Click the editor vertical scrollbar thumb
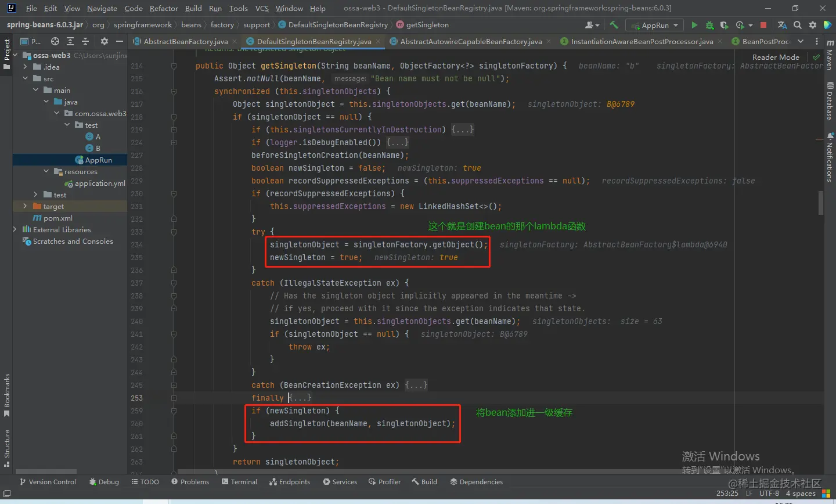The width and height of the screenshot is (836, 504). (821, 203)
